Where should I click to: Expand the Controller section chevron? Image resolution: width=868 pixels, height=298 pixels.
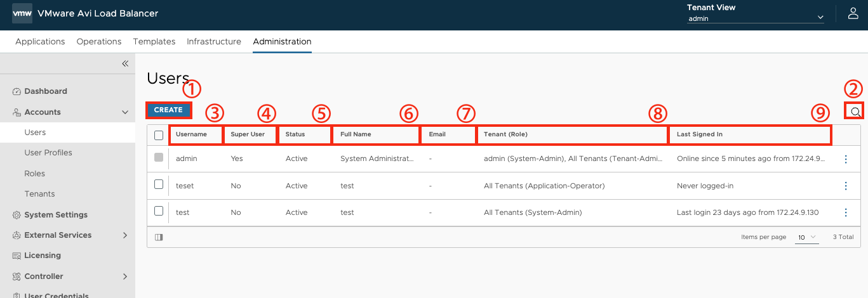click(x=125, y=276)
